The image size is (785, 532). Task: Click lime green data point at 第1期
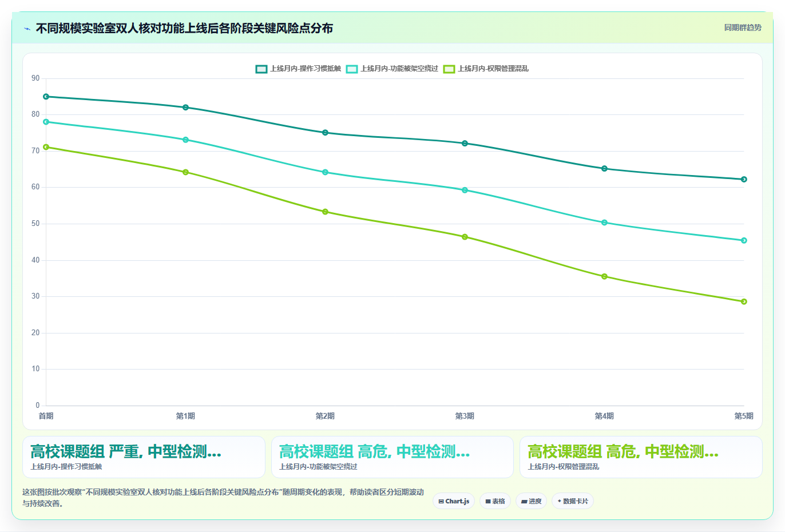click(185, 172)
